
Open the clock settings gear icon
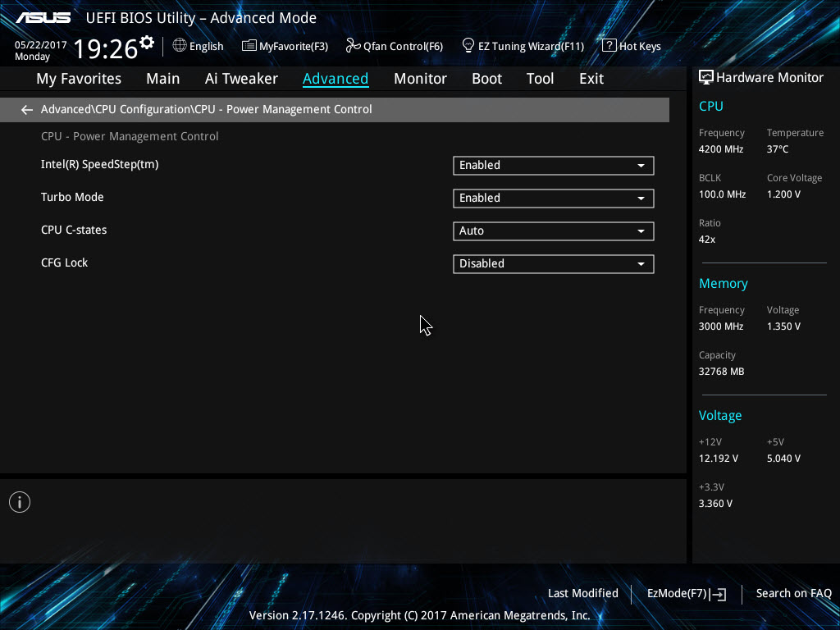click(x=147, y=42)
